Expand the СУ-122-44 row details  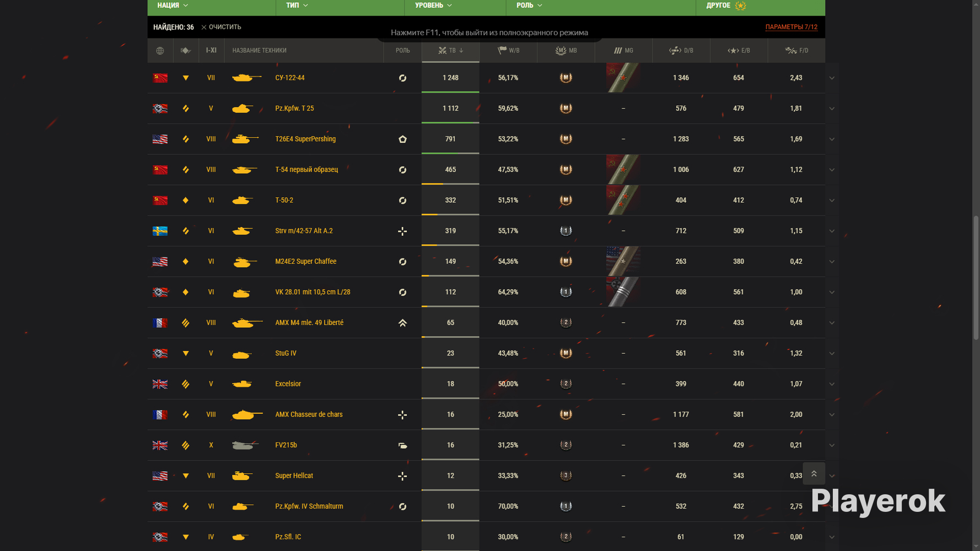click(832, 78)
